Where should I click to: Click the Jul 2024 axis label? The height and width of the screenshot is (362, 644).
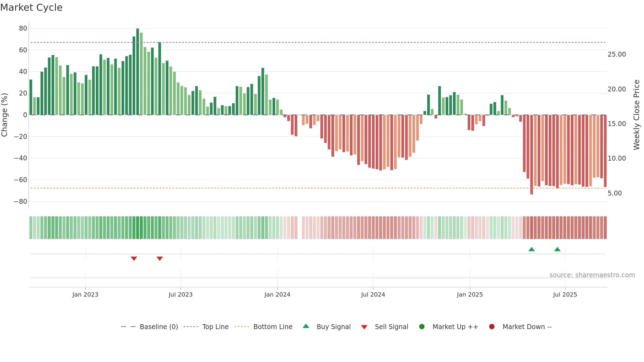(373, 295)
